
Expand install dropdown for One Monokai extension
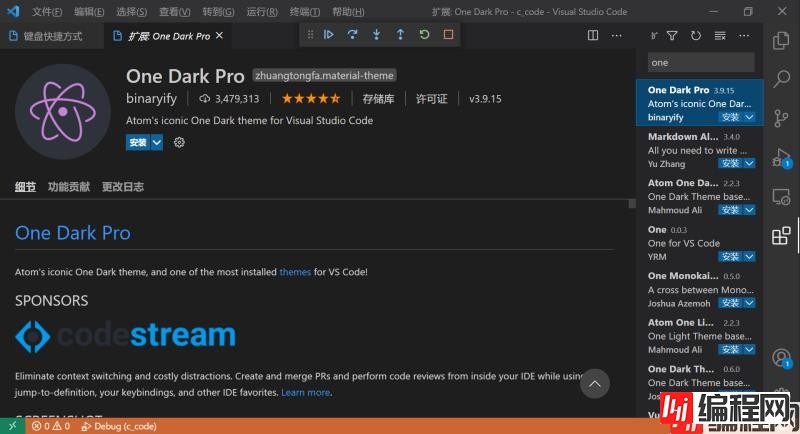click(749, 303)
